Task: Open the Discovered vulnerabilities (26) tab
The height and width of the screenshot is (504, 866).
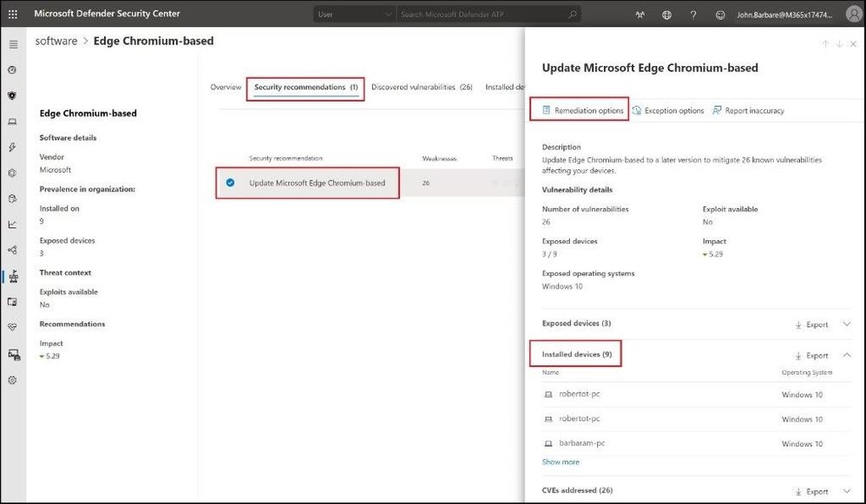Action: pos(422,88)
